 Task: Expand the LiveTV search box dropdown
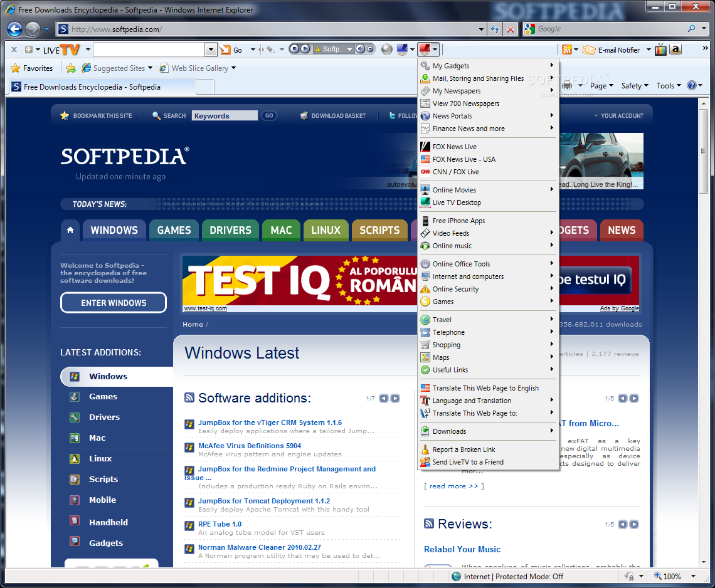[210, 50]
